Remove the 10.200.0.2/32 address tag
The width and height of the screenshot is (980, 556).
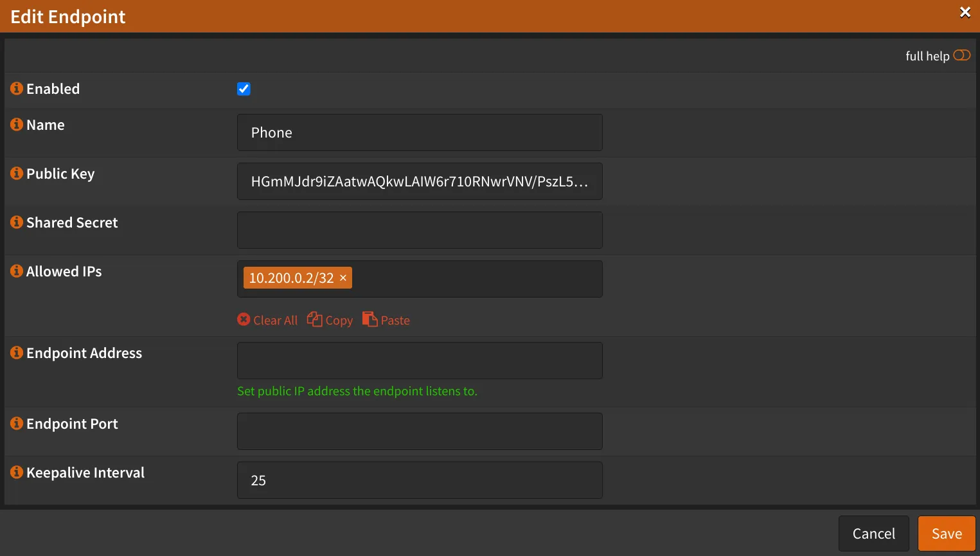343,278
